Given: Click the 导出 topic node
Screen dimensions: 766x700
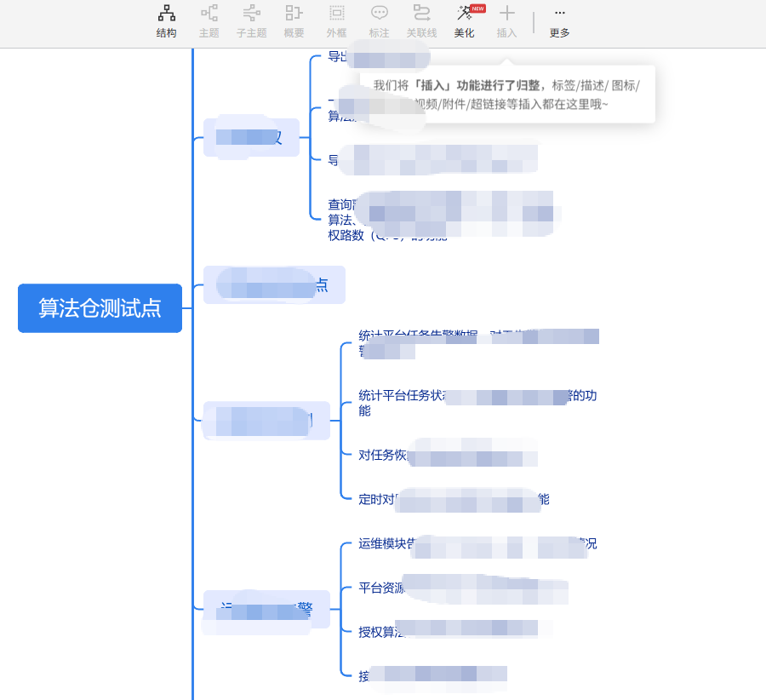Looking at the screenshot, I should point(374,57).
